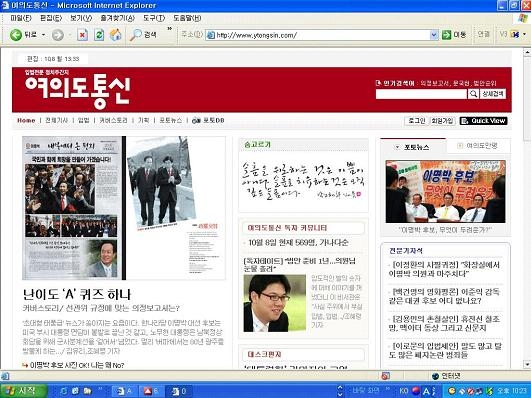Stop page loading with red X icon
531x398 pixels.
82,35
